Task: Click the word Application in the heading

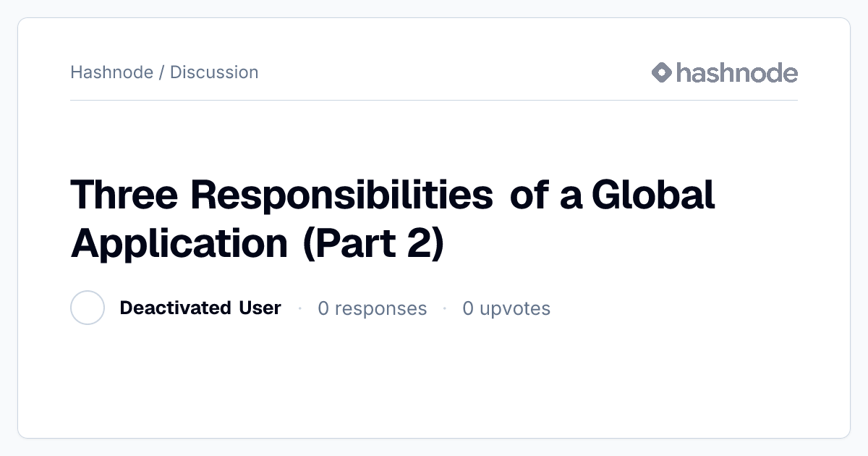Action: [x=179, y=242]
